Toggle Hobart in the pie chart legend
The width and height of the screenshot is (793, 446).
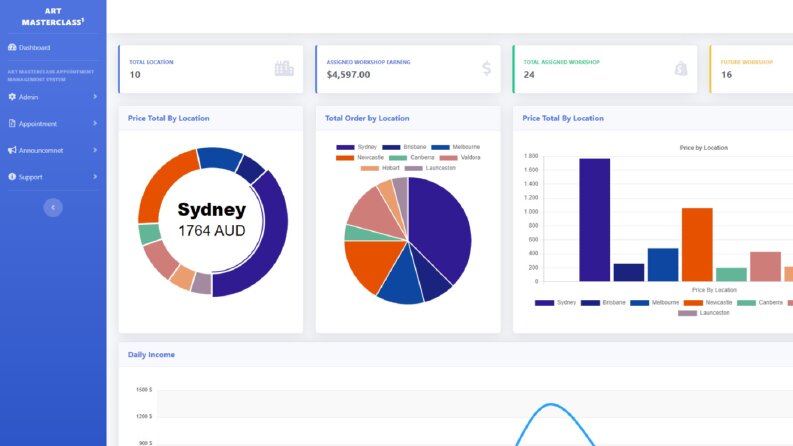(x=380, y=168)
